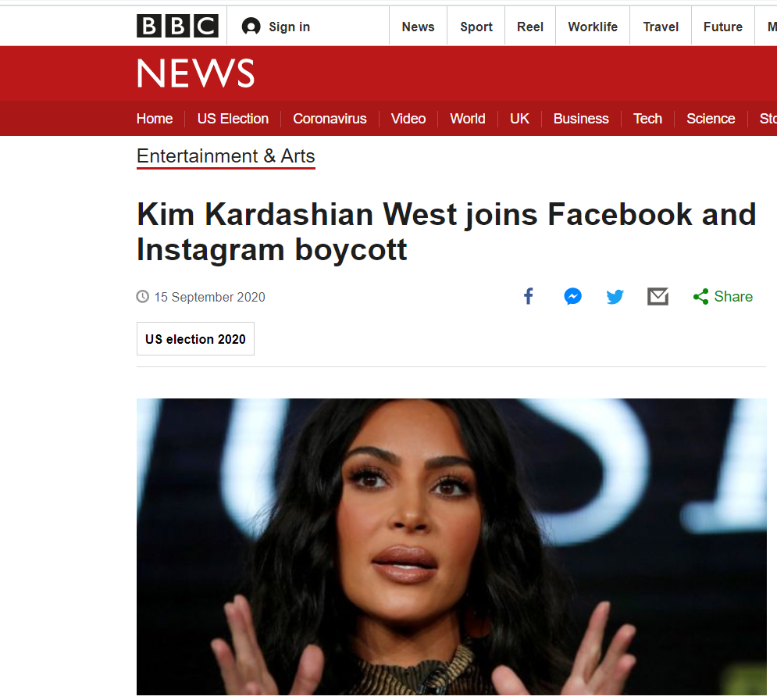Click the US election 2020 topic button

coord(195,338)
